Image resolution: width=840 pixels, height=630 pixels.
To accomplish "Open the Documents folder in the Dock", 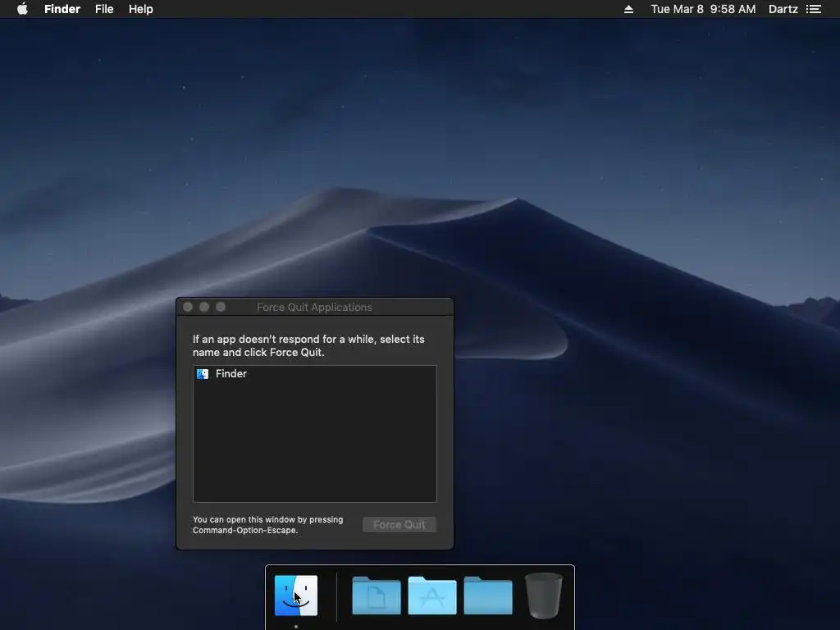I will point(376,596).
